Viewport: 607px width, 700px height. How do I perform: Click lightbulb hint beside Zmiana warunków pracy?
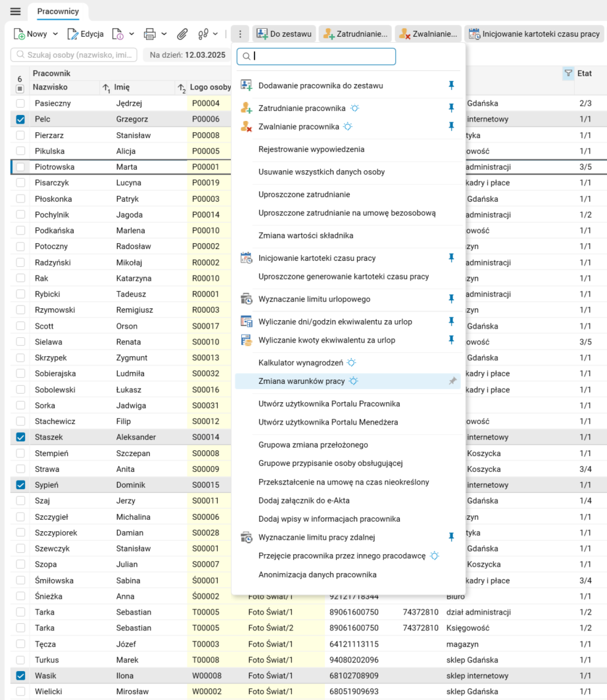click(x=353, y=381)
